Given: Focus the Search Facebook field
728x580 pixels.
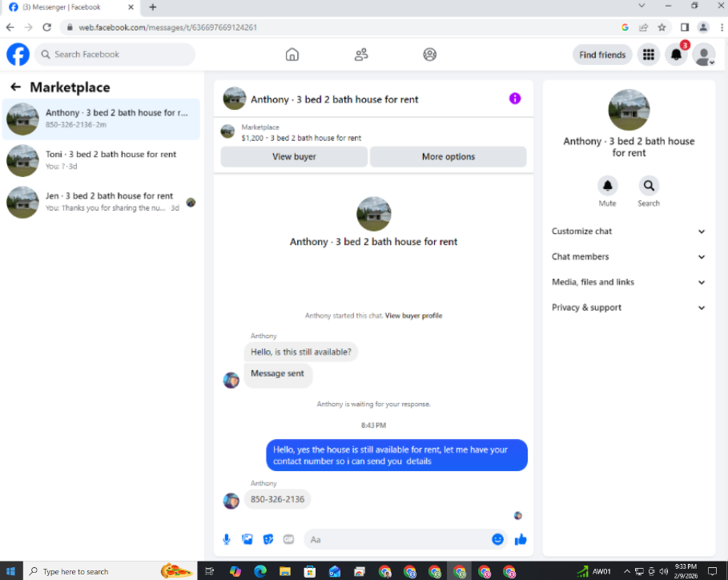Looking at the screenshot, I should (115, 54).
